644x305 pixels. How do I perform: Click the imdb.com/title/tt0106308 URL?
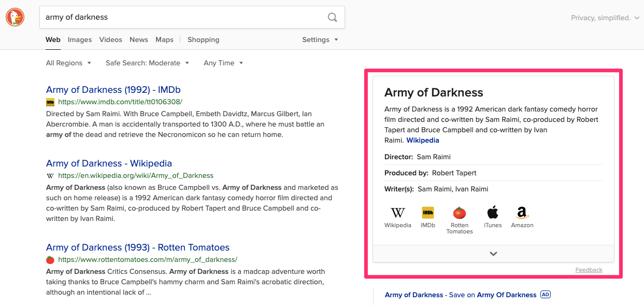(x=120, y=102)
